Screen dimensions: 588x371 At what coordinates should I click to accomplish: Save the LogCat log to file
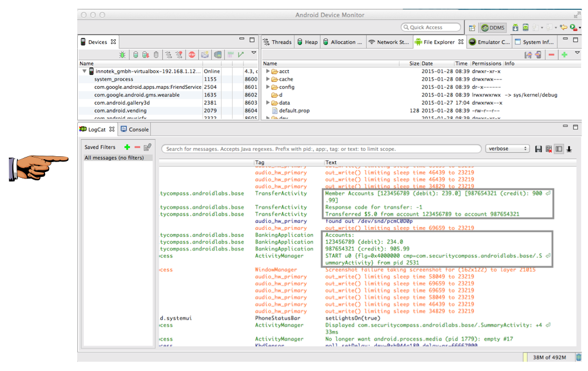point(538,149)
